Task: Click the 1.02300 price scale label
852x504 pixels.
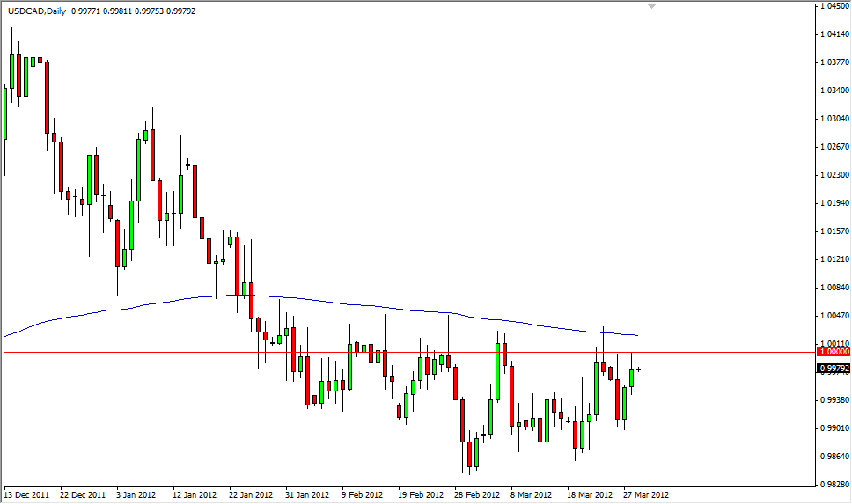Action: 834,175
